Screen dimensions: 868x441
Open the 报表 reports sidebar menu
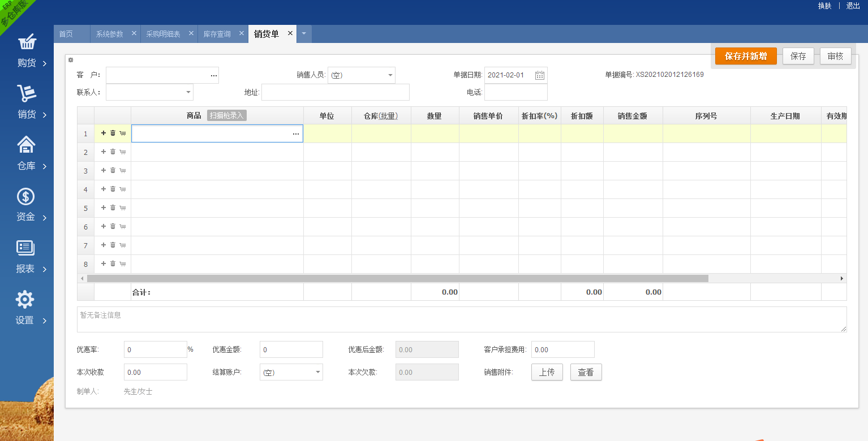click(27, 257)
